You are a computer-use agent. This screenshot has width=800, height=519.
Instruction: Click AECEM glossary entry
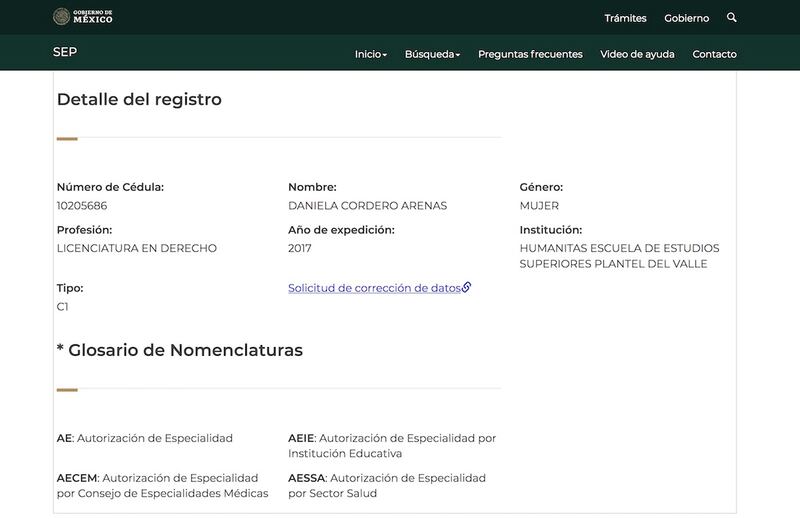pyautogui.click(x=162, y=485)
